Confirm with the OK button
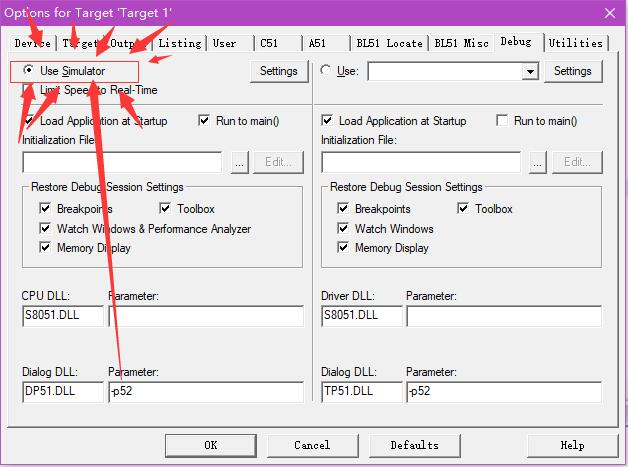 [x=211, y=445]
